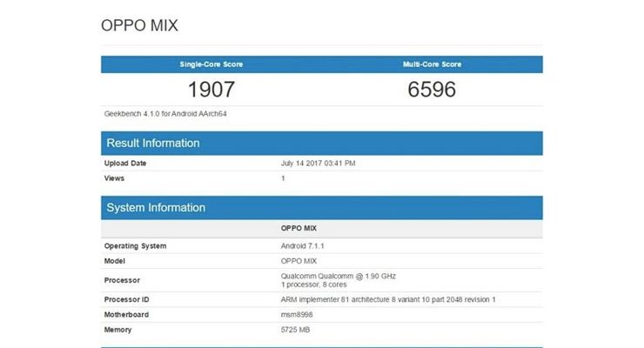Select the Multi-Core Score header
The height and width of the screenshot is (348, 644).
point(432,64)
